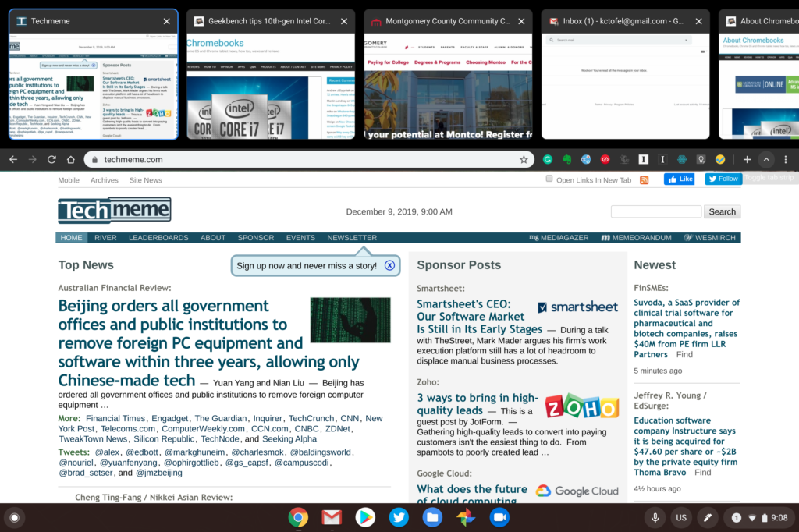This screenshot has height=532, width=799.
Task: Focus the Techmeme search text field
Action: click(656, 211)
